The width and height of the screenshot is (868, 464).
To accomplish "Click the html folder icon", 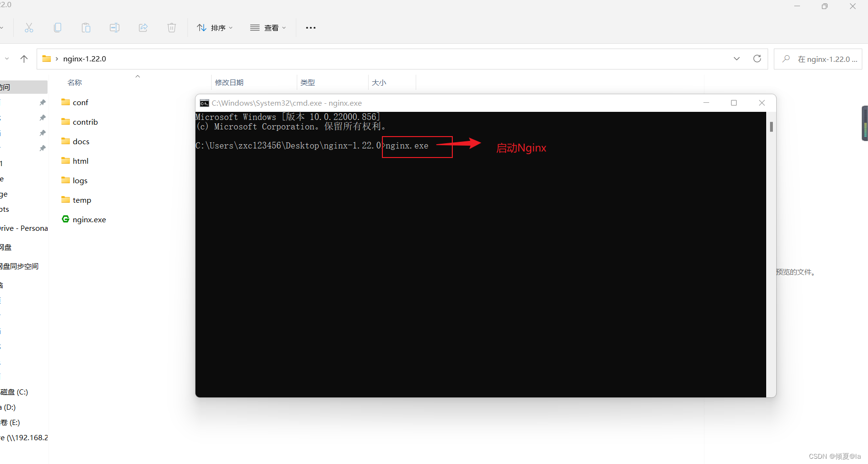I will [66, 160].
